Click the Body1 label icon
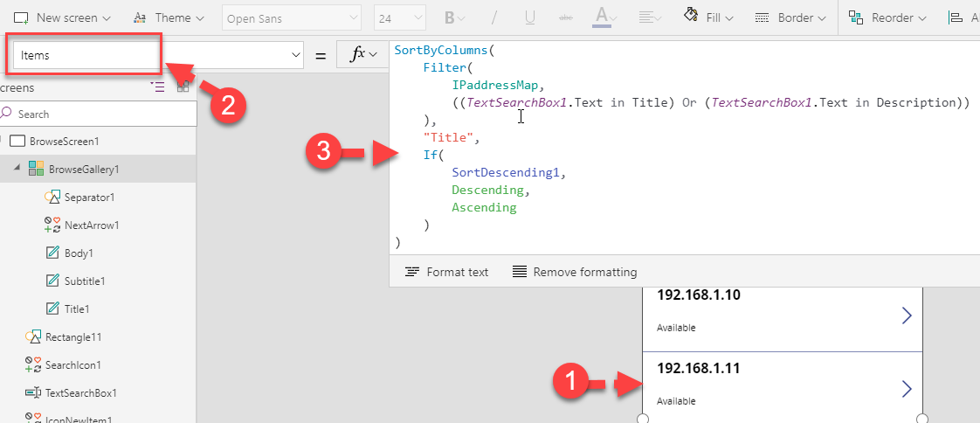Image resolution: width=980 pixels, height=423 pixels. 52,253
